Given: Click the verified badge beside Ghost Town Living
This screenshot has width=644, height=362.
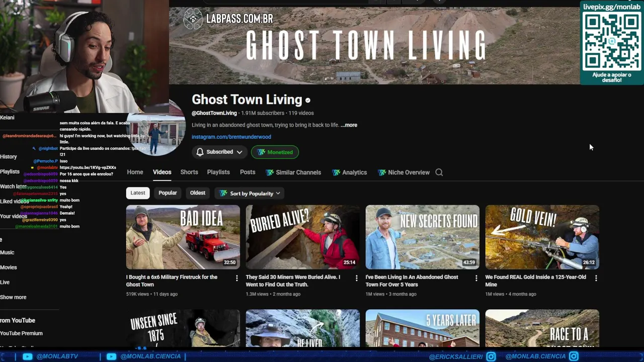Looking at the screenshot, I should click(308, 101).
